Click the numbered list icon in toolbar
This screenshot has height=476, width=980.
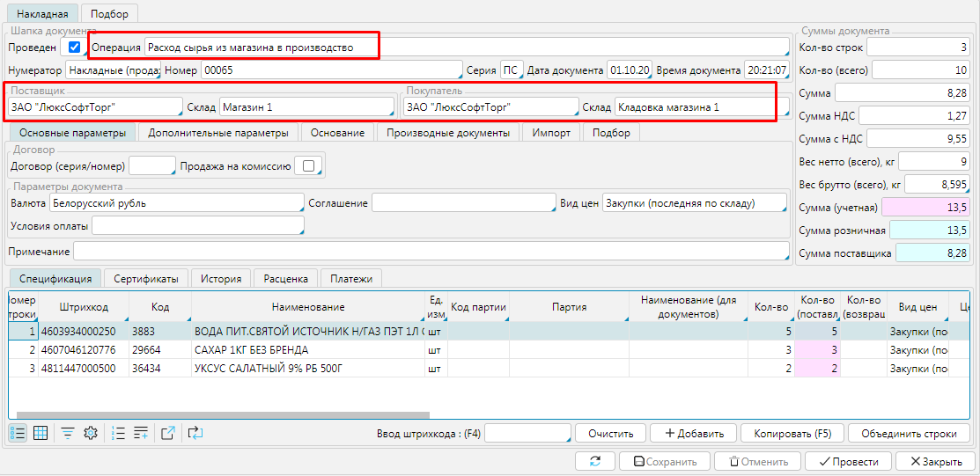(119, 433)
